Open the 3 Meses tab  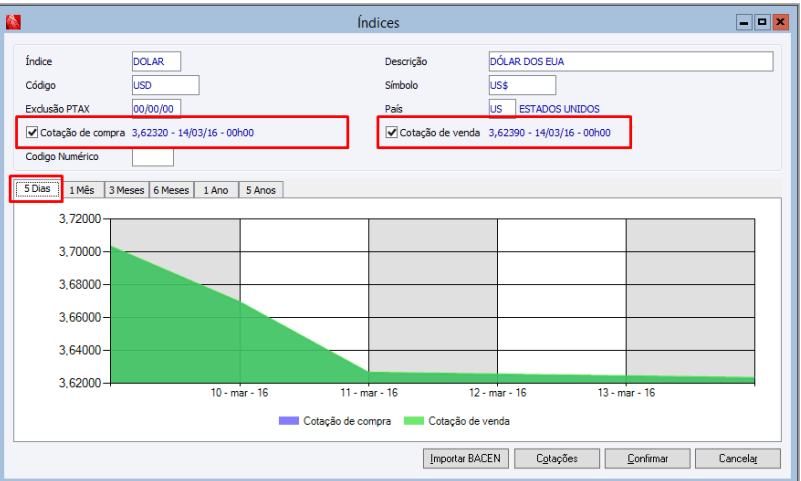tap(127, 190)
